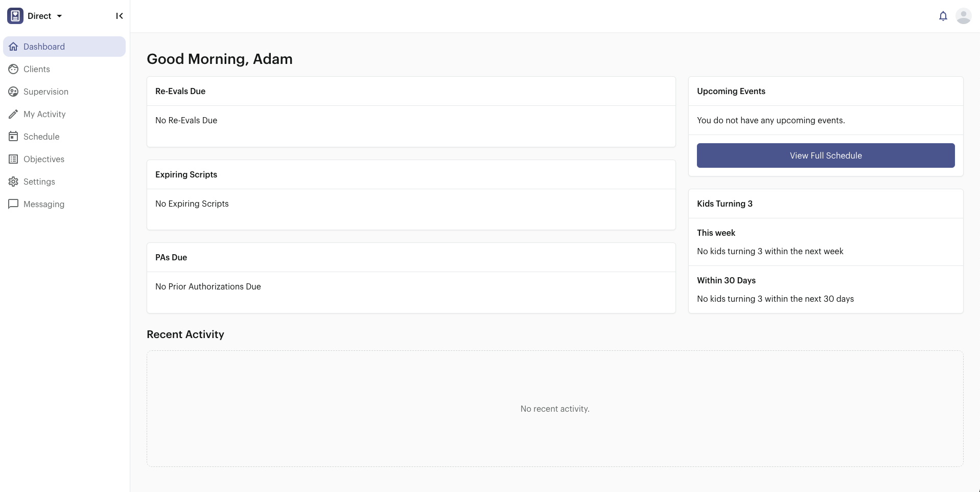Click View Full Schedule button
This screenshot has width=980, height=492.
click(825, 155)
